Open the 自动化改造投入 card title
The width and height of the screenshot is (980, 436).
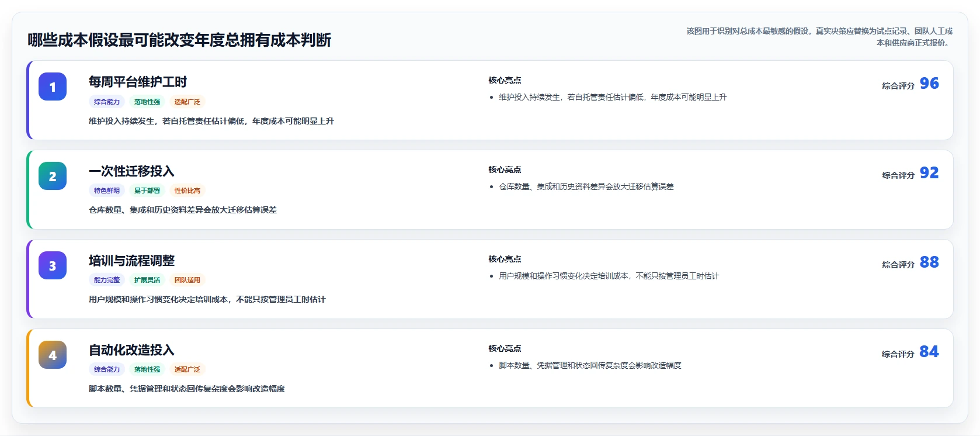(131, 350)
